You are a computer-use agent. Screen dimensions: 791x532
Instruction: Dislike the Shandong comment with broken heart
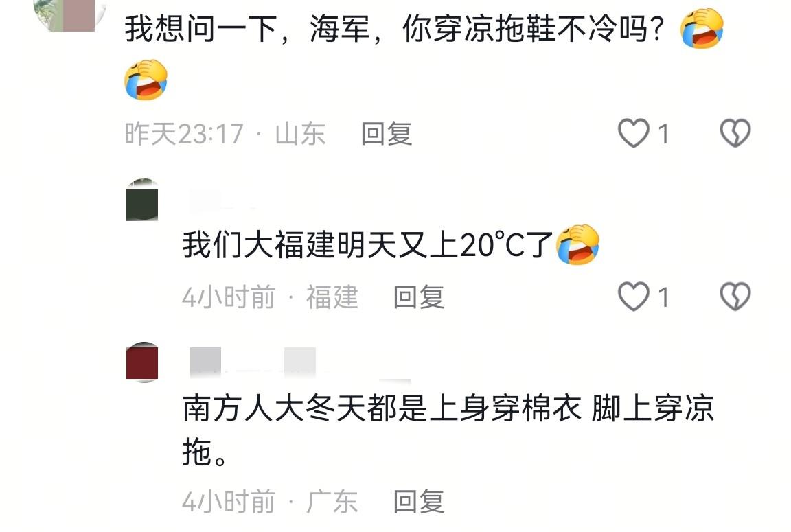735,133
